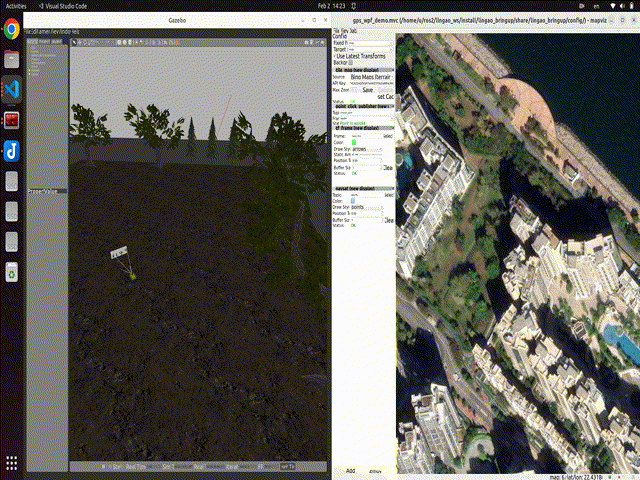640x480 pixels.
Task: Toggle visibility of the navsat display
Action: pyautogui.click(x=334, y=188)
